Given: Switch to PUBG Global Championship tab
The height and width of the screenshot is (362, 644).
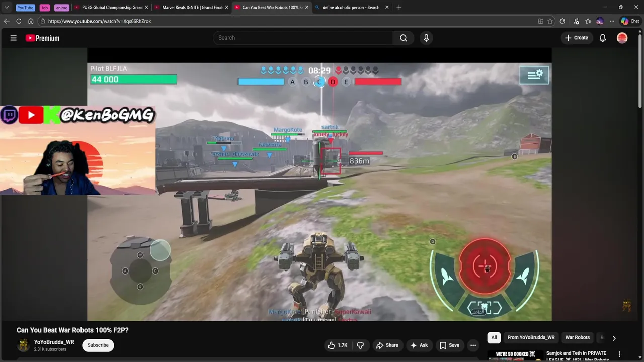Looking at the screenshot, I should 111,7.
